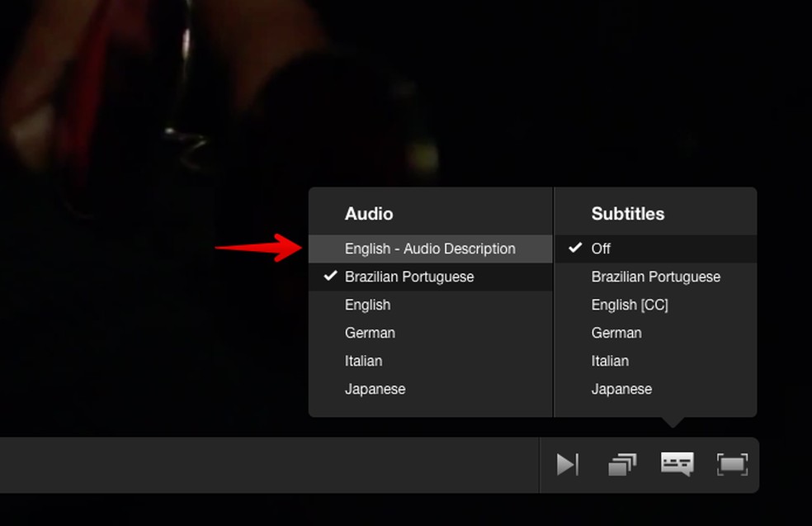Screen dimensions: 812x526
Task: Set audio language to Italian
Action: point(430,361)
